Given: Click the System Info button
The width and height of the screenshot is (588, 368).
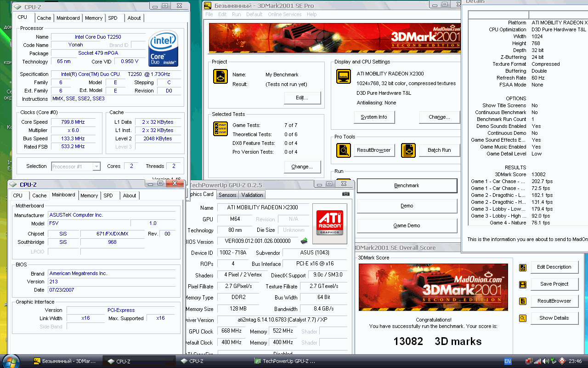Looking at the screenshot, I should (374, 117).
